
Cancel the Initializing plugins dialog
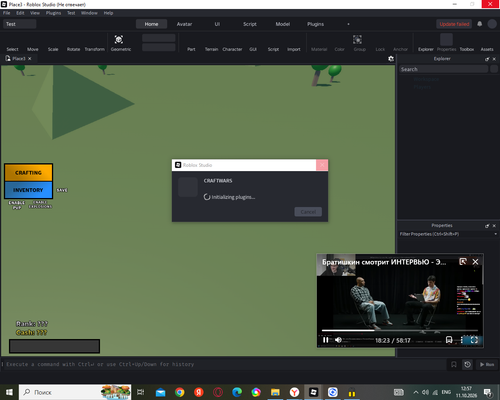tap(308, 212)
